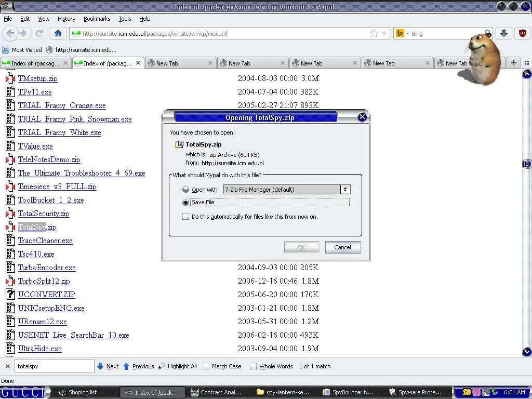Click scroll-up arrow on page scrollbar

tap(527, 74)
